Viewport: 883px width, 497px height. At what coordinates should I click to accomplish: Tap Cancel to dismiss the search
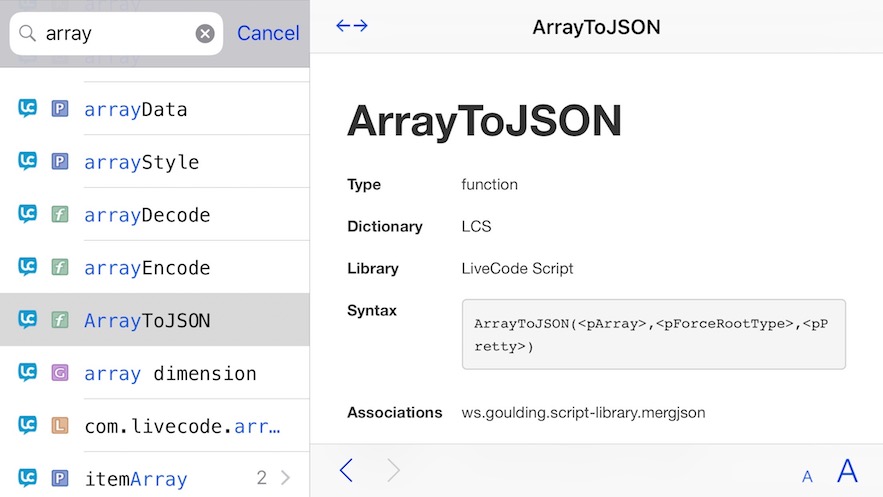point(268,33)
